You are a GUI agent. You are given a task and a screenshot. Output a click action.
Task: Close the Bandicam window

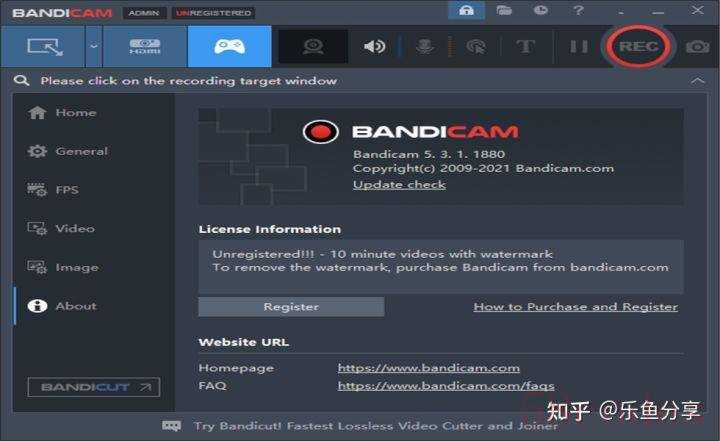coord(698,10)
